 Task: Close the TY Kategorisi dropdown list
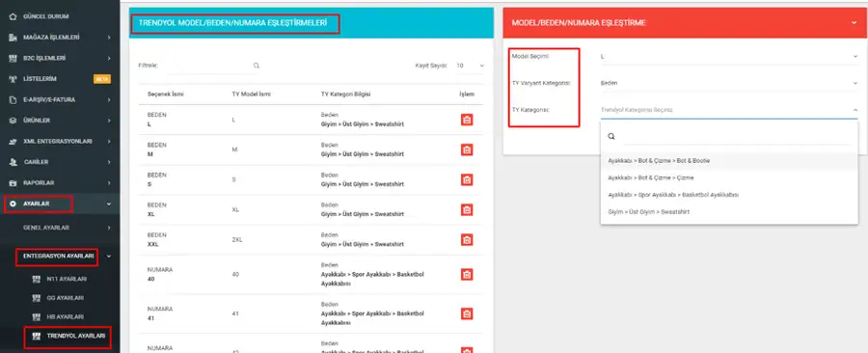point(854,110)
